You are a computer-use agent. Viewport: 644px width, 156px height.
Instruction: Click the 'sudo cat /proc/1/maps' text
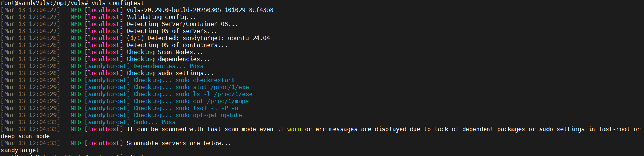(212, 101)
